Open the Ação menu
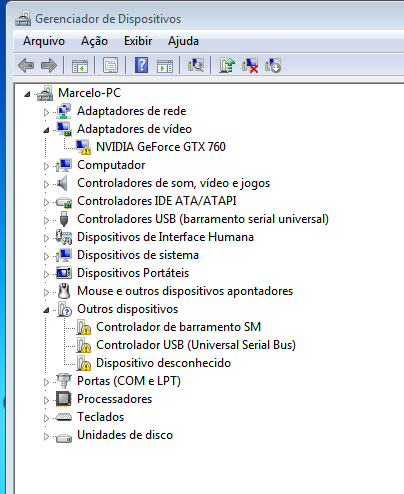 coord(94,41)
